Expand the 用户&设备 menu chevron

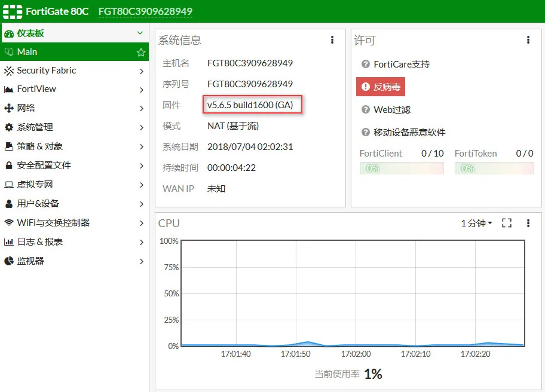pos(142,204)
